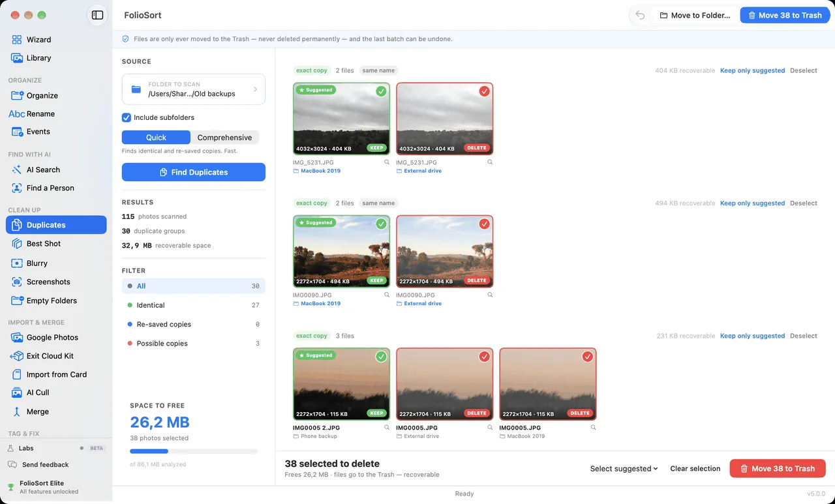Click the Empty Folders icon
The width and height of the screenshot is (835, 504).
coord(17,301)
